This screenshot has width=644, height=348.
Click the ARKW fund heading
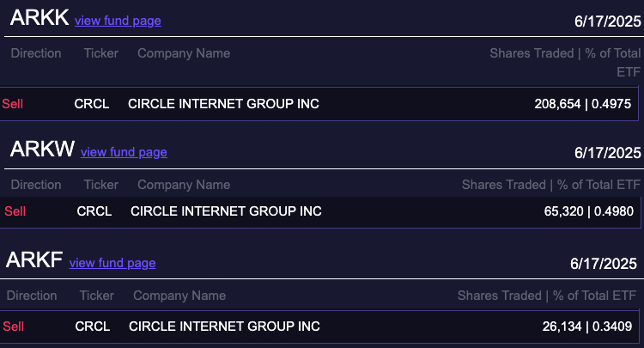click(x=42, y=150)
